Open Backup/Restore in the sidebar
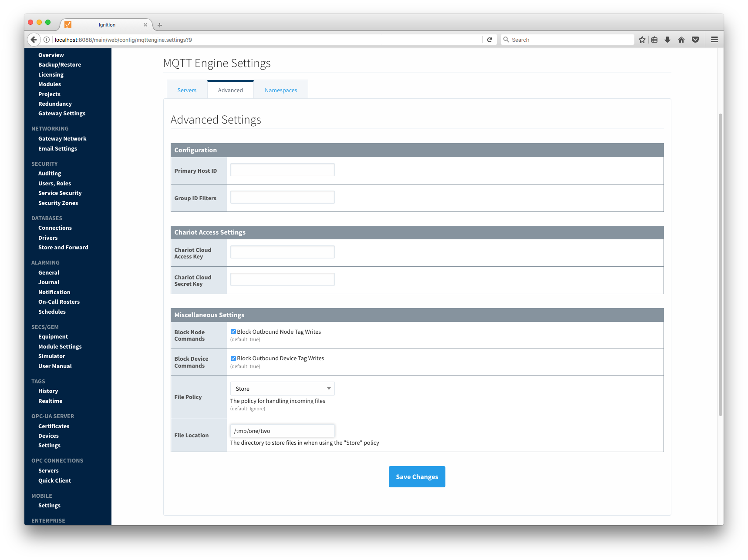Image resolution: width=748 pixels, height=560 pixels. 60,65
